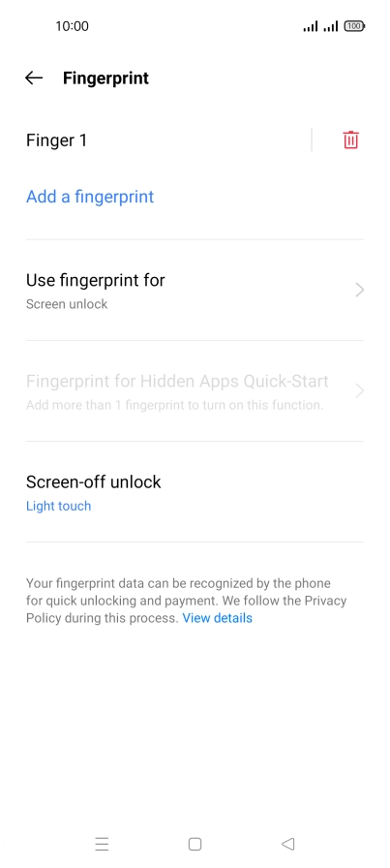
Task: Open Hidden Apps Quick-Start chevron
Action: pyautogui.click(x=360, y=390)
